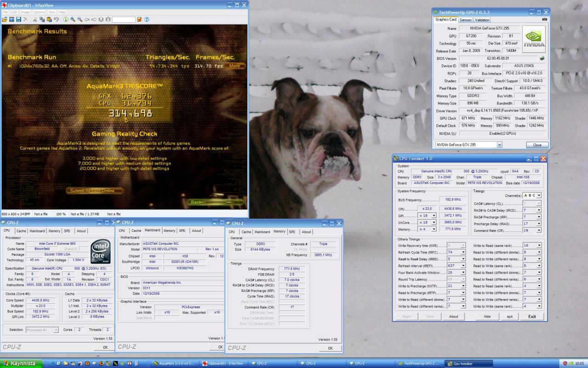This screenshot has width=588, height=368.
Task: Open the UnCore multiplier x18 dropdown
Action: coord(427,222)
